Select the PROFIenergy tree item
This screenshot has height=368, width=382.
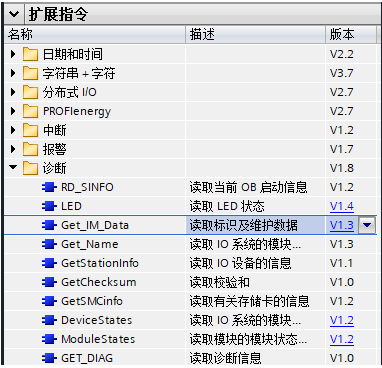click(77, 111)
